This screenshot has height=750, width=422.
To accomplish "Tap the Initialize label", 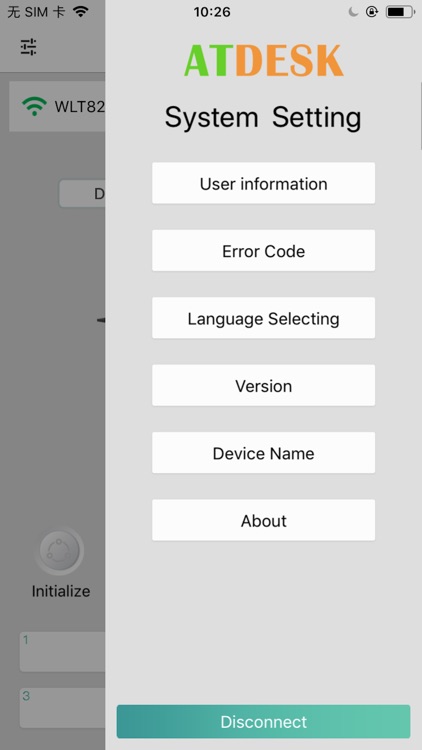I will point(61,591).
